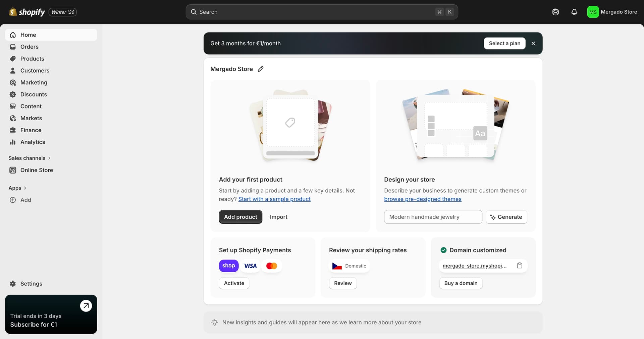Dismiss the €1/month promotion banner
This screenshot has height=339, width=644.
click(533, 44)
